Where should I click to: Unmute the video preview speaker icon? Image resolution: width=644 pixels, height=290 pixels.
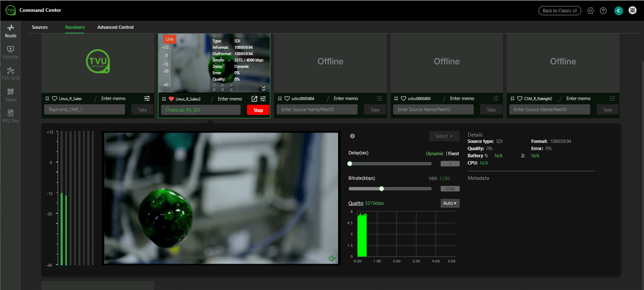click(x=332, y=258)
